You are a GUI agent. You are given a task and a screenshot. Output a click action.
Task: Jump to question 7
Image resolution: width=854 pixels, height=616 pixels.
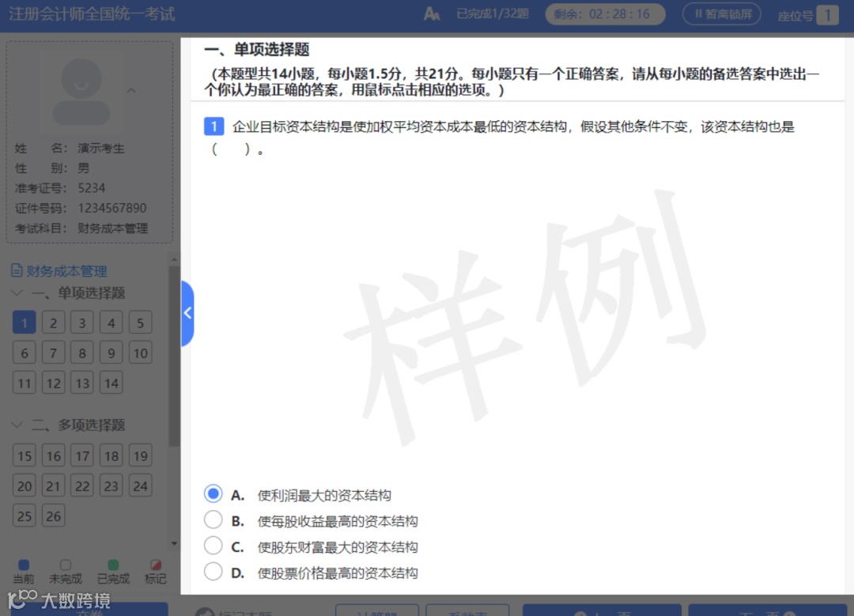(x=54, y=353)
